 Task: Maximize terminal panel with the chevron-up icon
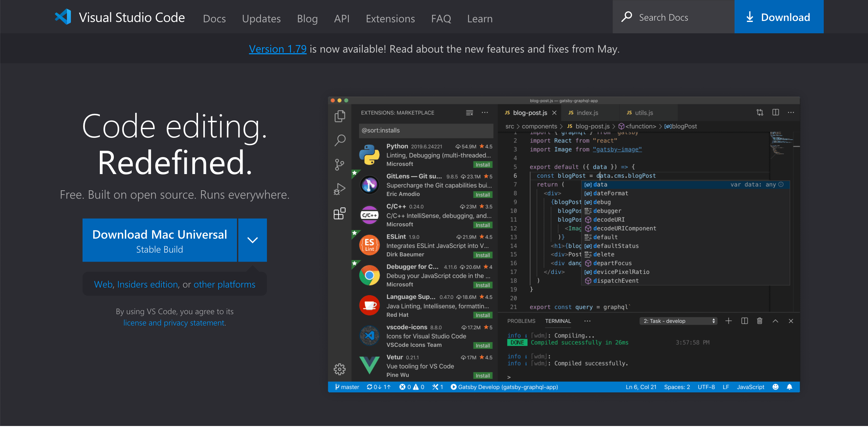tap(775, 321)
